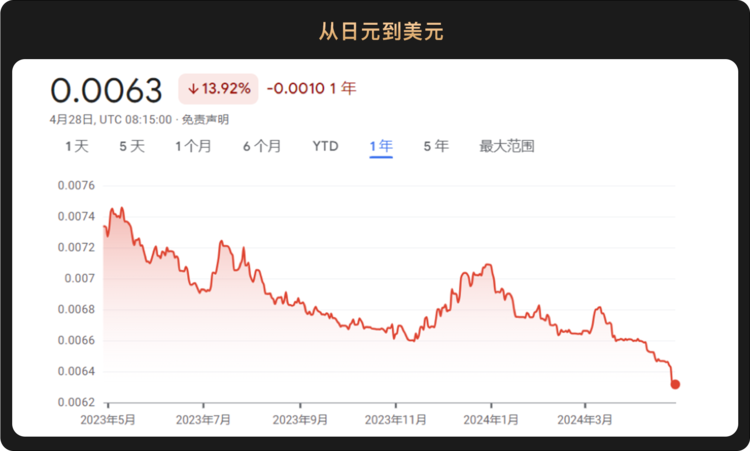
Task: Click the 从日元到美元 title heading
Action: click(381, 32)
